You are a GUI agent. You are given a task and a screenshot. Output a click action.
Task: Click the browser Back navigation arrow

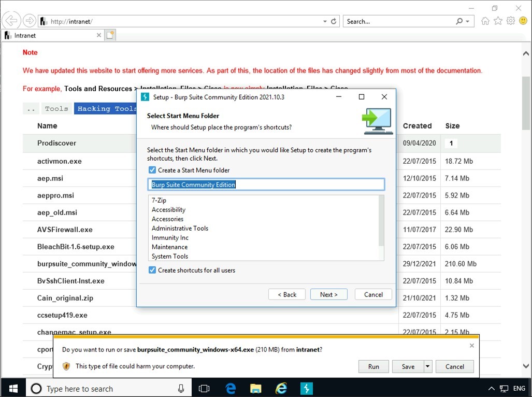pos(11,20)
